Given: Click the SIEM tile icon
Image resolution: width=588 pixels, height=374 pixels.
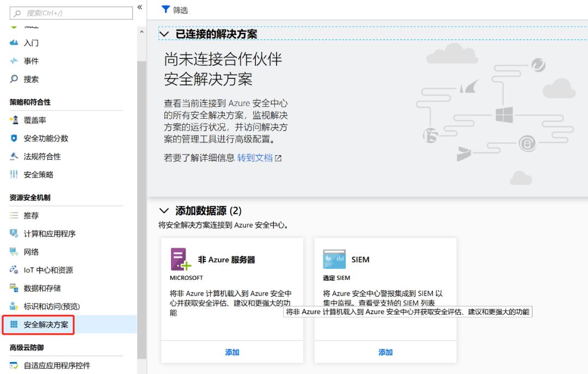Looking at the screenshot, I should [334, 260].
